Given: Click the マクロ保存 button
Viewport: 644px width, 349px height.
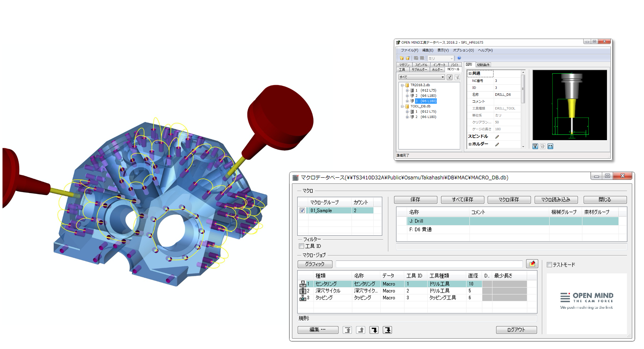Looking at the screenshot, I should click(509, 200).
